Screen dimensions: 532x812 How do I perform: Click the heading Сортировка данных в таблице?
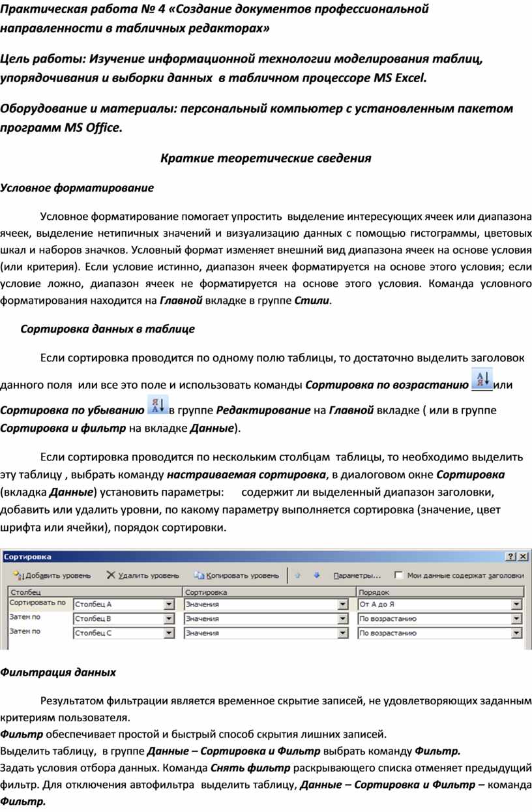pyautogui.click(x=108, y=329)
